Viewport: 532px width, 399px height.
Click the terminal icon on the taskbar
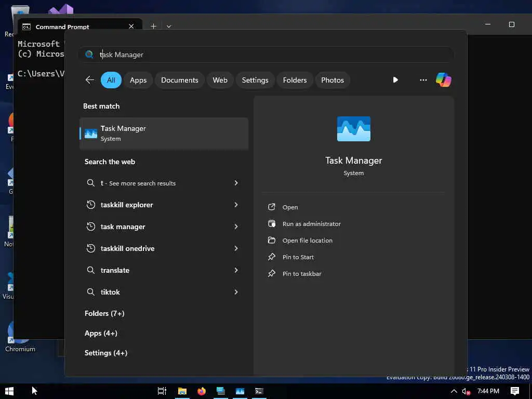(259, 391)
